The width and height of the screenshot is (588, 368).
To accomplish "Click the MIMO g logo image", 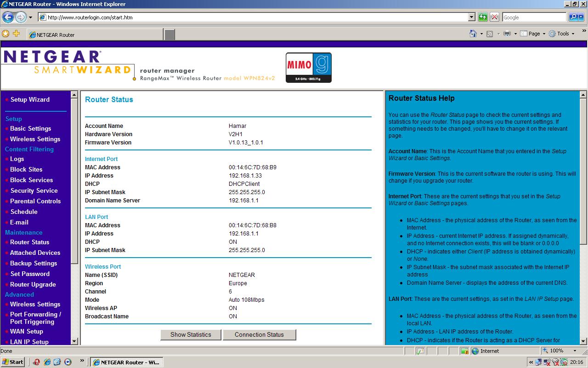I will click(x=308, y=68).
